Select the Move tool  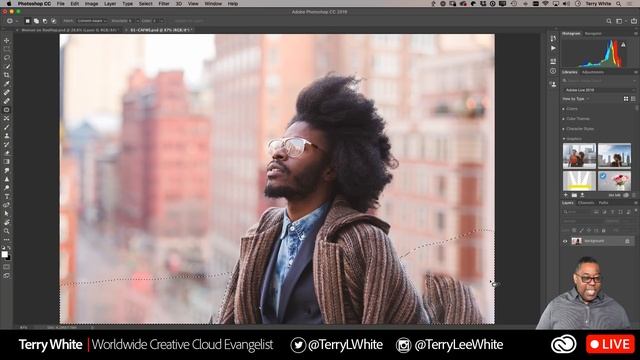pos(7,40)
